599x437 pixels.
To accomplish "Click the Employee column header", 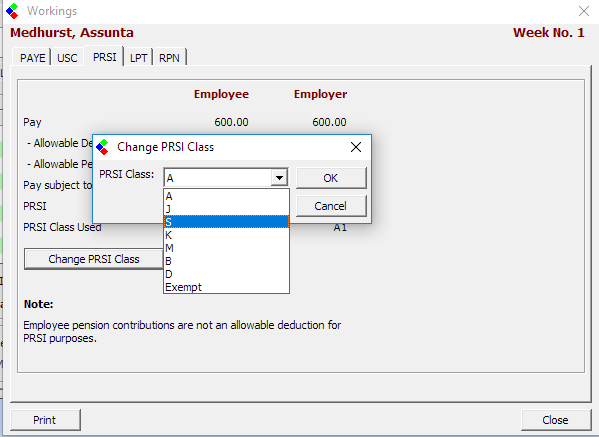I will click(x=221, y=94).
